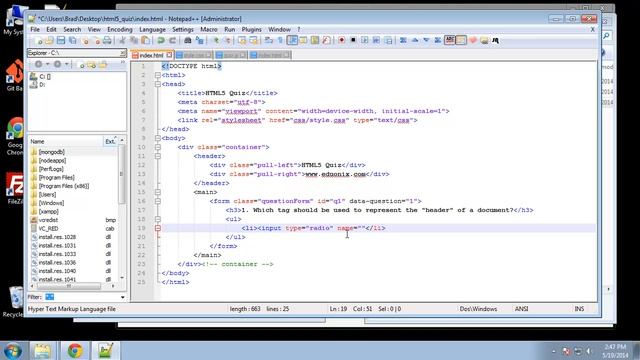Click the Paste clipboard toolbar icon
The image size is (640, 360).
[145, 40]
